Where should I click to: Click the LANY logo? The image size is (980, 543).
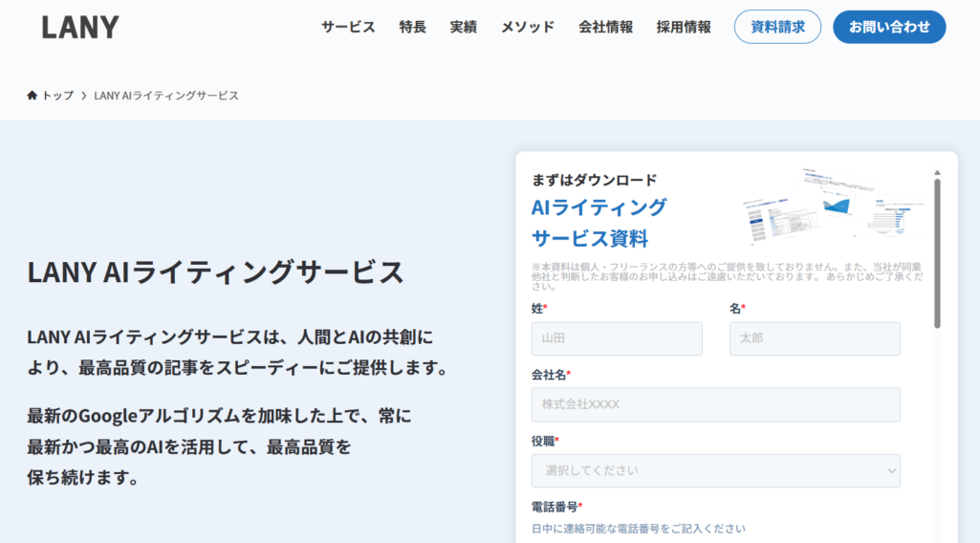pos(80,27)
